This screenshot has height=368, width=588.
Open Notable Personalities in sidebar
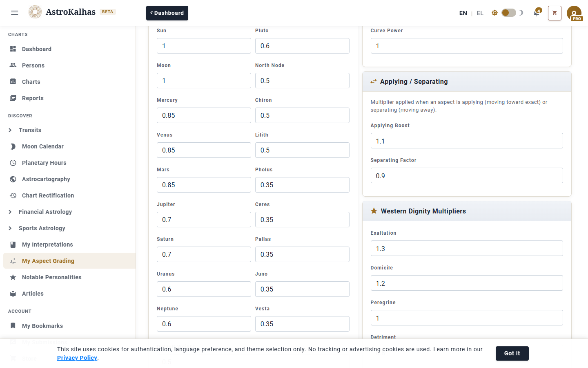(x=51, y=277)
